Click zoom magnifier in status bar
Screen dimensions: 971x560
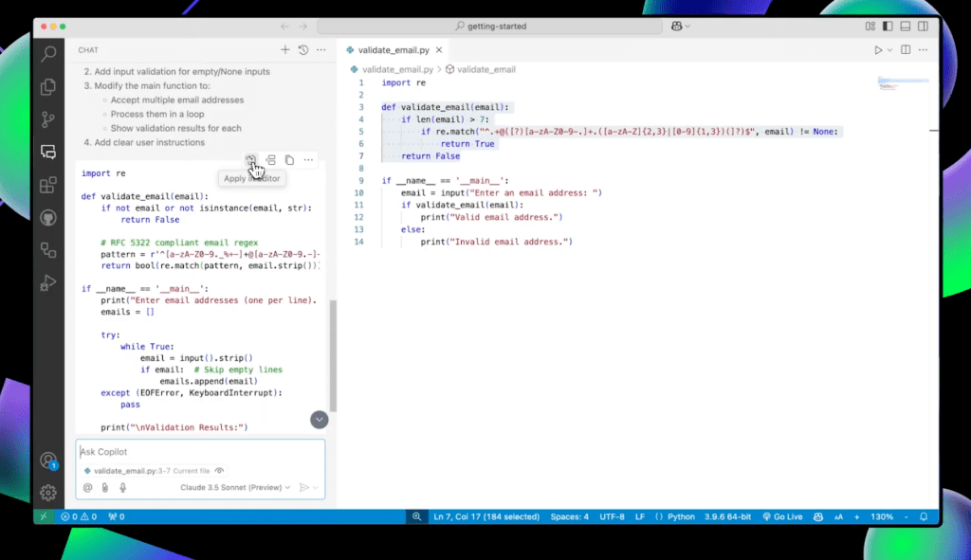[x=417, y=516]
